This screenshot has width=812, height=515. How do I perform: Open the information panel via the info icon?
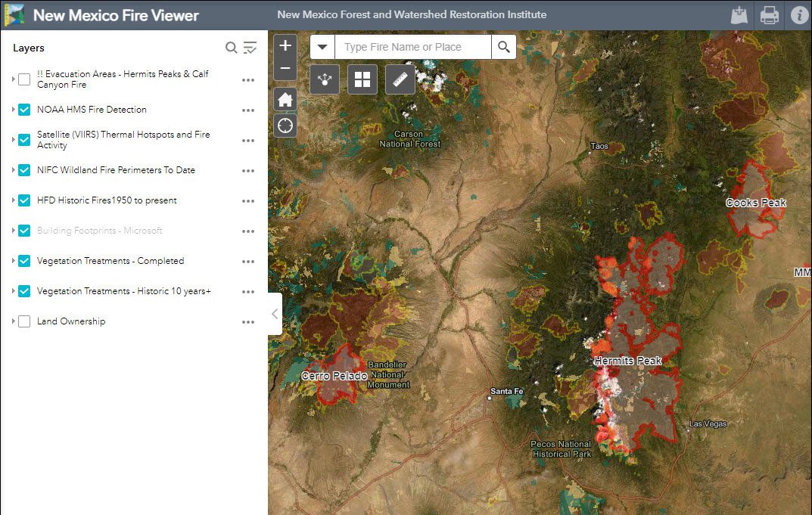click(x=800, y=15)
